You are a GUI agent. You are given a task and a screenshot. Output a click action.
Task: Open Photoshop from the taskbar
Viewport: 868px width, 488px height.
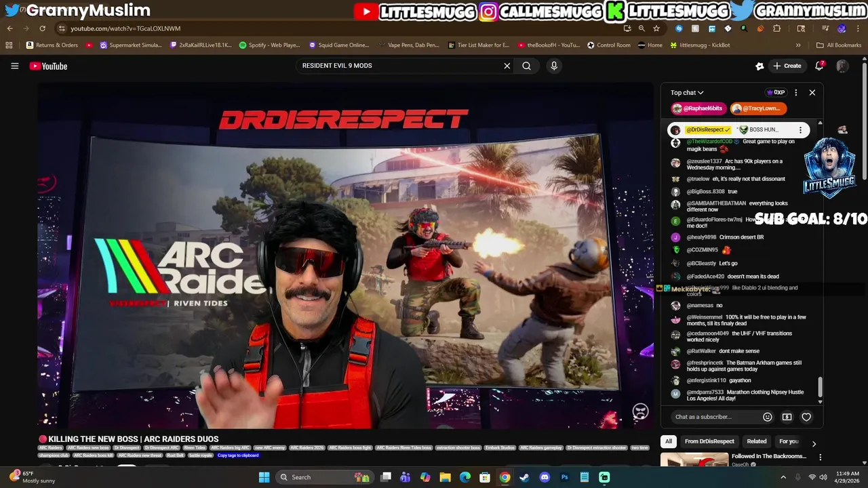564,477
